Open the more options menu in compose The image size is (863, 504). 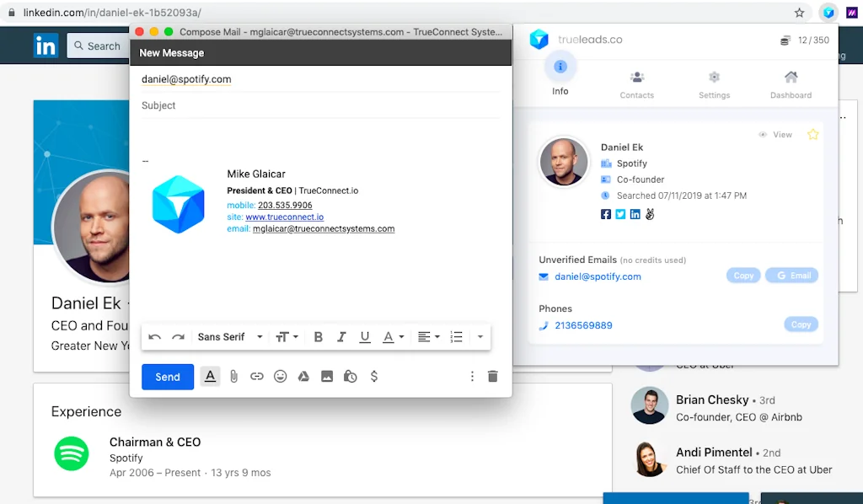[x=472, y=377]
